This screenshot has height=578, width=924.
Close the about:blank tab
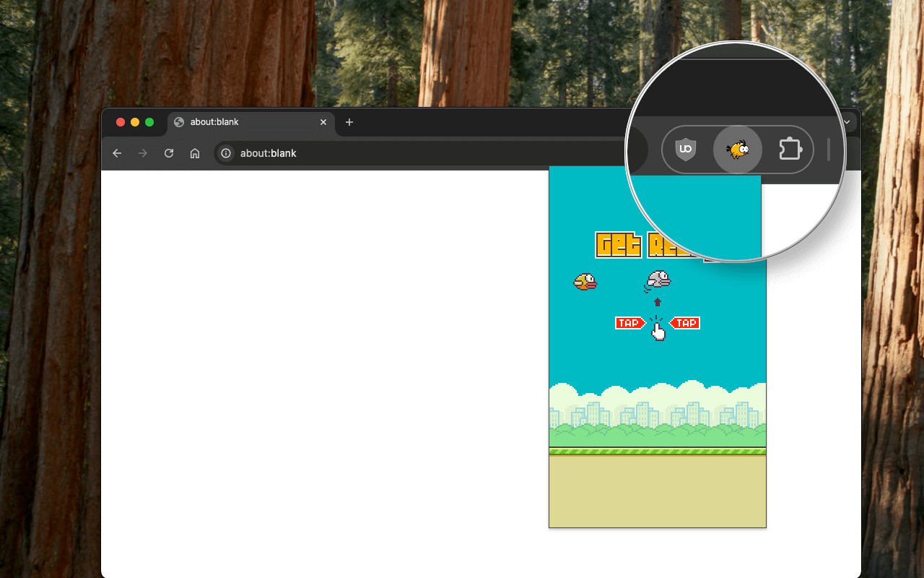[323, 122]
